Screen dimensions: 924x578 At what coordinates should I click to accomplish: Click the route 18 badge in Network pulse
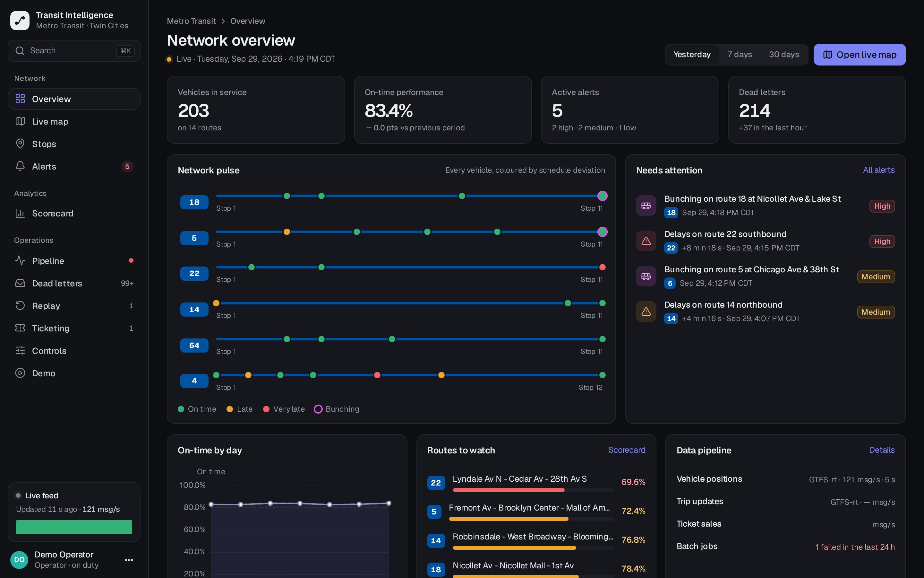click(x=194, y=202)
